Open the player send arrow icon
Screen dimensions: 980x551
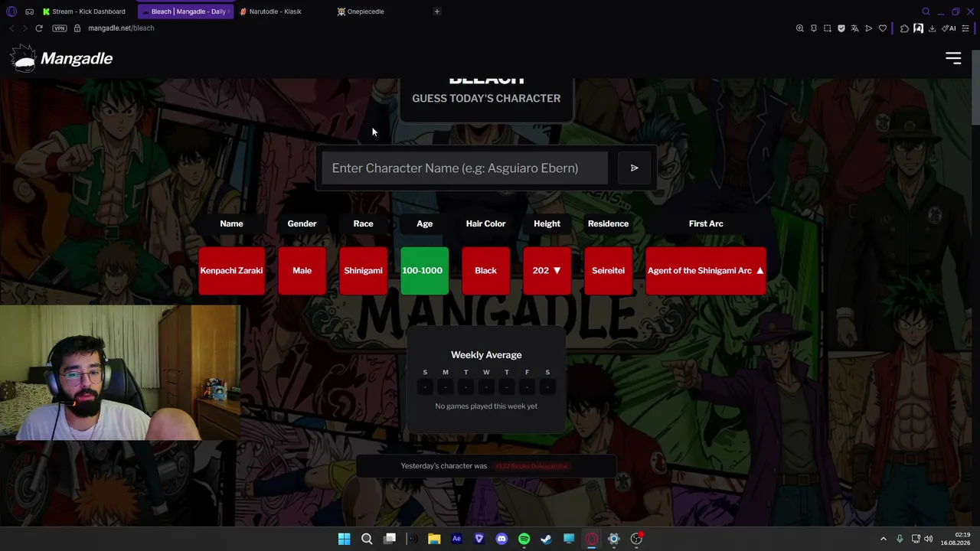point(869,28)
